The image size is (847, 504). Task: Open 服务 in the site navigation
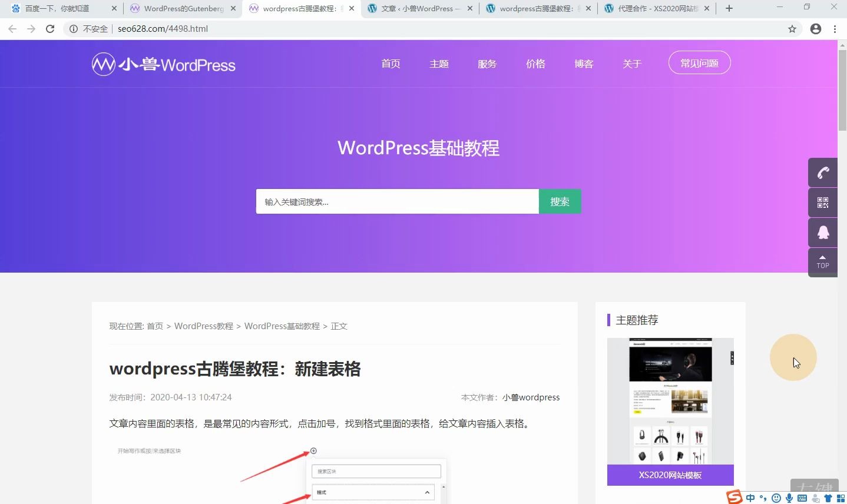click(x=487, y=64)
